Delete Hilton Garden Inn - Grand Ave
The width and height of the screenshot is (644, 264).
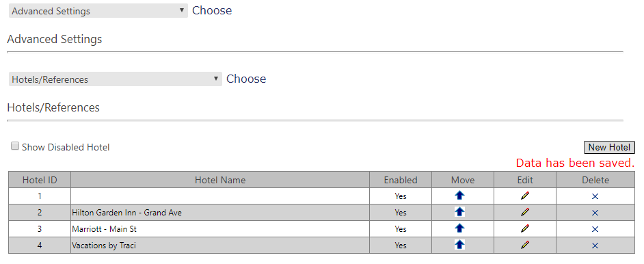595,213
